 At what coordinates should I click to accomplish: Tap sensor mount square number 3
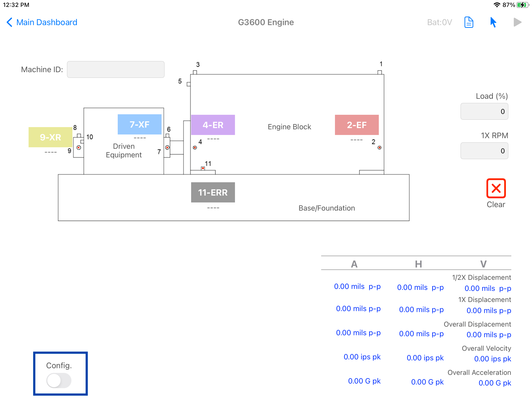tap(195, 72)
